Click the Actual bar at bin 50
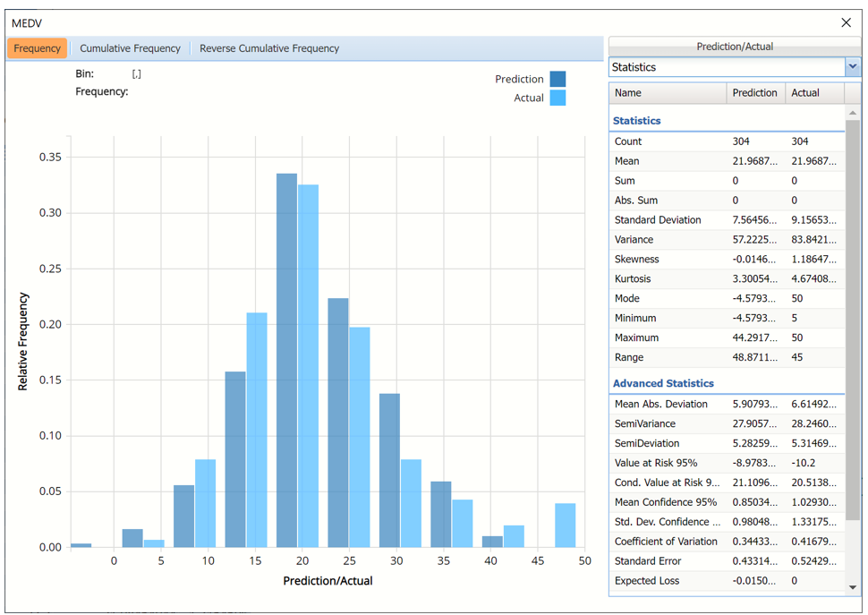 click(565, 525)
